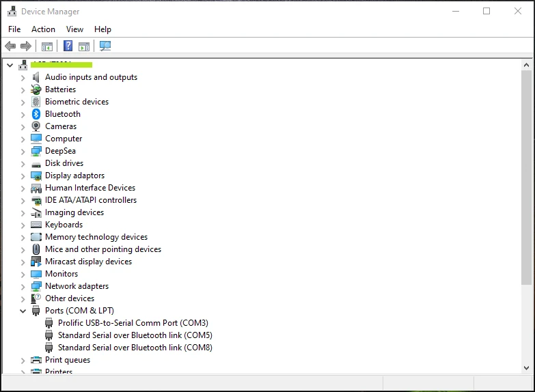Expand the Network adapters node
Viewport: 535px width, 392px height.
tap(23, 287)
